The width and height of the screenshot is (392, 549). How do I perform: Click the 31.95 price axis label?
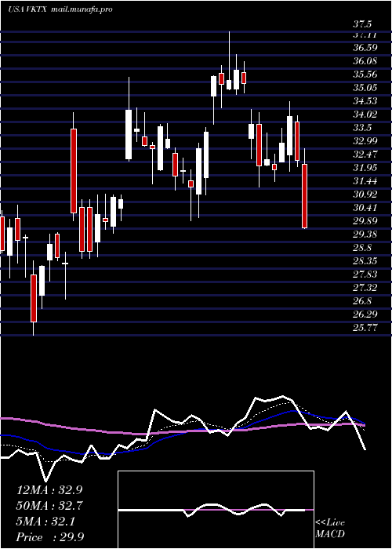pyautogui.click(x=365, y=167)
